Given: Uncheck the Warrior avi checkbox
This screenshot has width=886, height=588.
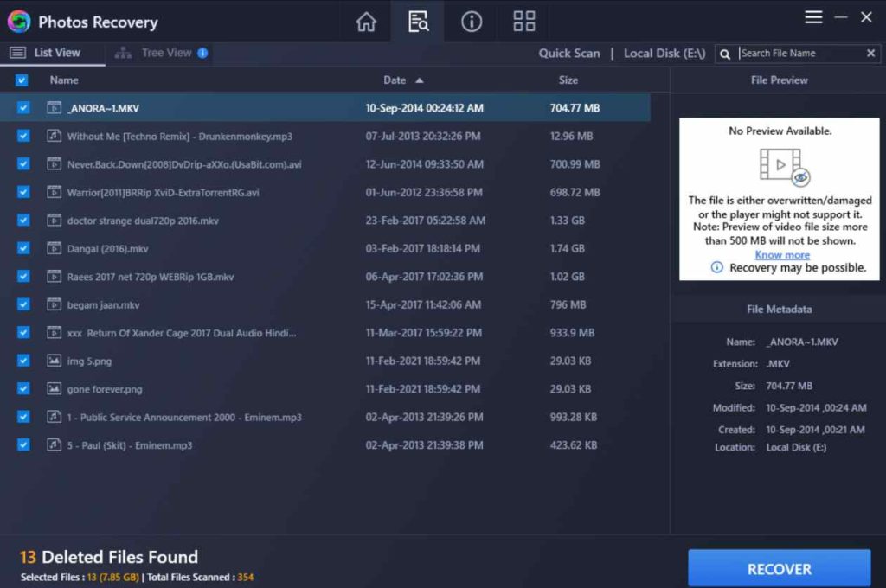Looking at the screenshot, I should coord(23,192).
